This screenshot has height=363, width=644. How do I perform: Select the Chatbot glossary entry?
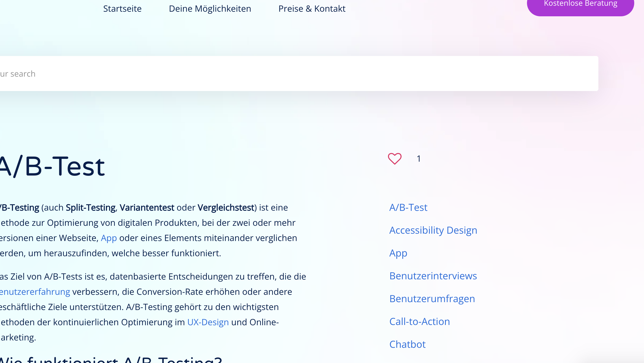(x=407, y=345)
